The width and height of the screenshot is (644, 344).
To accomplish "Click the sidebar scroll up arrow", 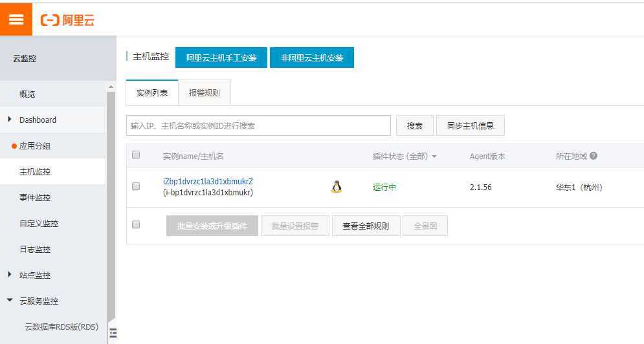I will tap(111, 87).
